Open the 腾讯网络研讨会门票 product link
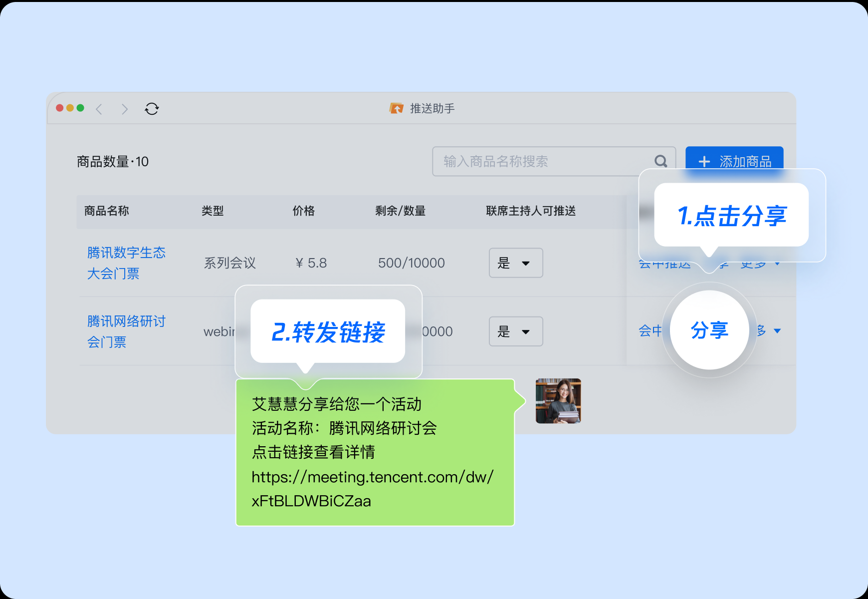868x599 pixels. [126, 331]
